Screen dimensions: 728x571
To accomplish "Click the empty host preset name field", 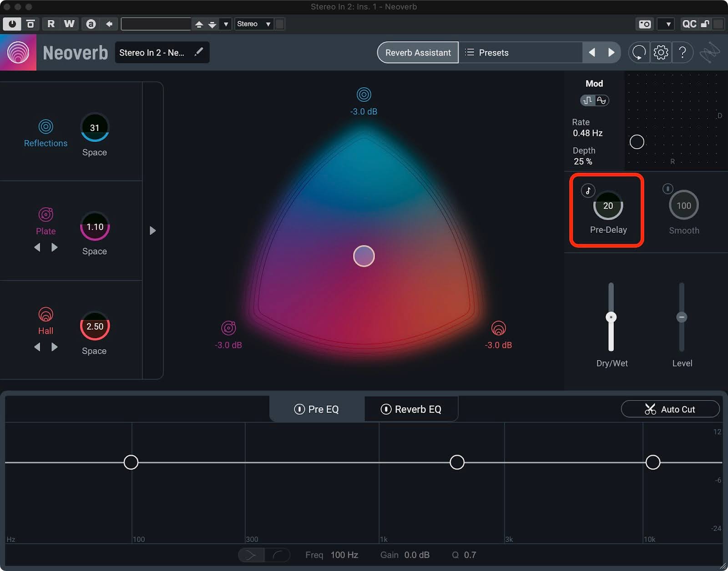I will (156, 24).
